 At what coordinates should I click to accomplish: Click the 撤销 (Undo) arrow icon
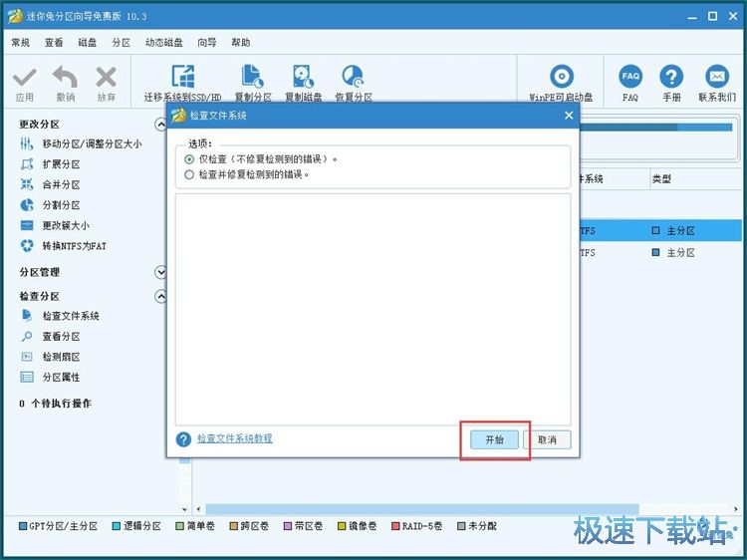(x=66, y=77)
